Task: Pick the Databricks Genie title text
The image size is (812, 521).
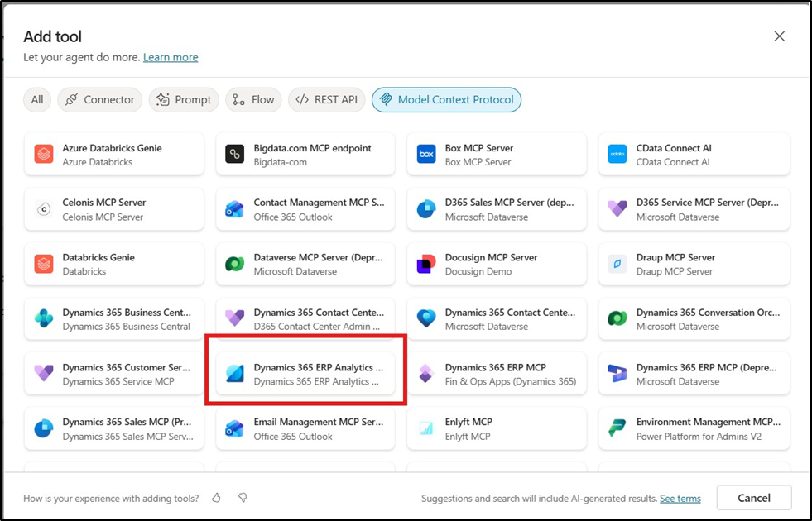Action: pyautogui.click(x=98, y=257)
